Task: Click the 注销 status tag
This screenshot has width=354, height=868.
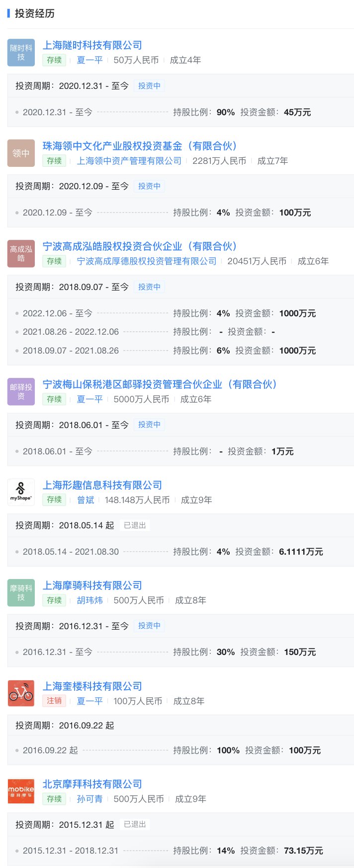Action: [x=54, y=701]
